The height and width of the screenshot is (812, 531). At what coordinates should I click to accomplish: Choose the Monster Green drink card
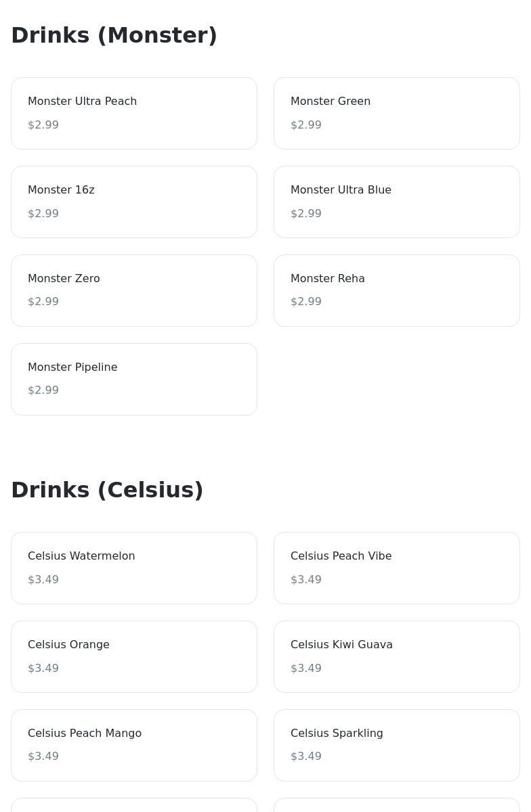tap(396, 113)
